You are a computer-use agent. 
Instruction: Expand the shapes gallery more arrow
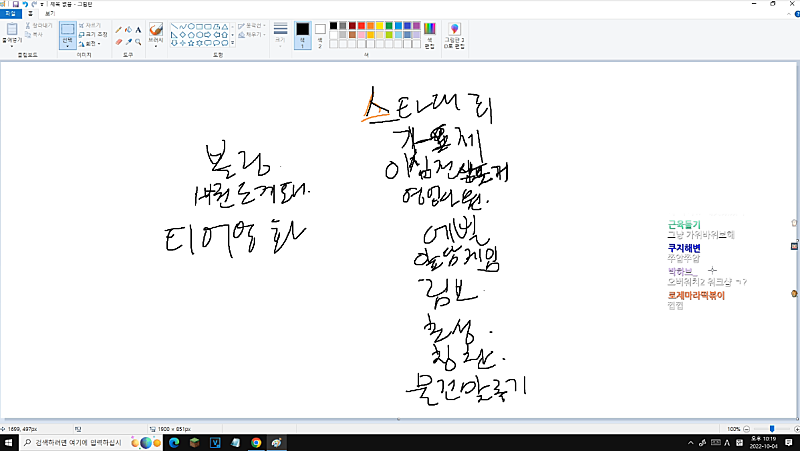[x=233, y=43]
